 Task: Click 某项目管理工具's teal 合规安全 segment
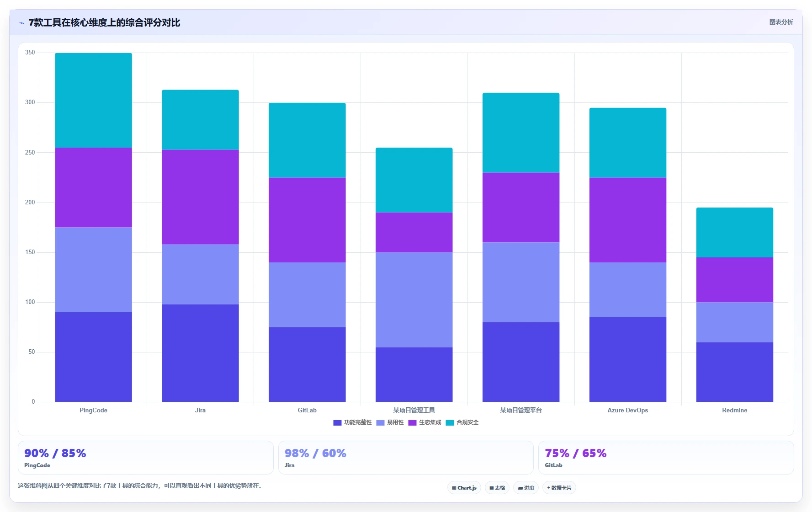coord(414,180)
